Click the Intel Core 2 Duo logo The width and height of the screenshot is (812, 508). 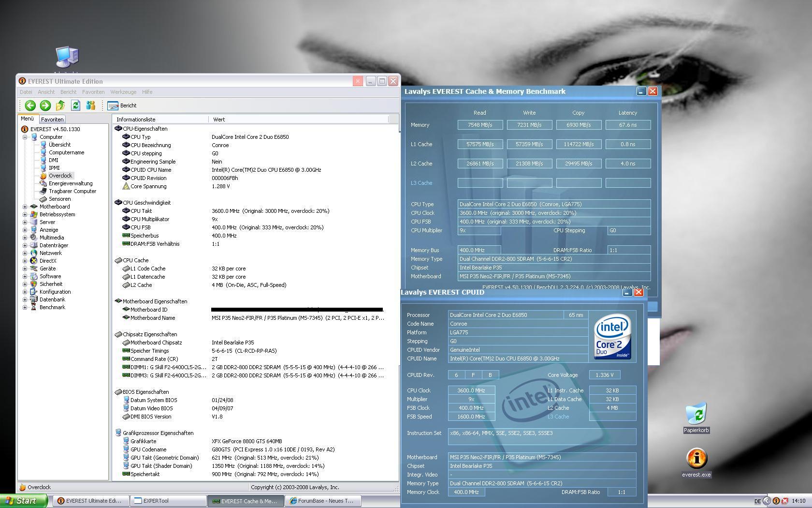pyautogui.click(x=612, y=336)
